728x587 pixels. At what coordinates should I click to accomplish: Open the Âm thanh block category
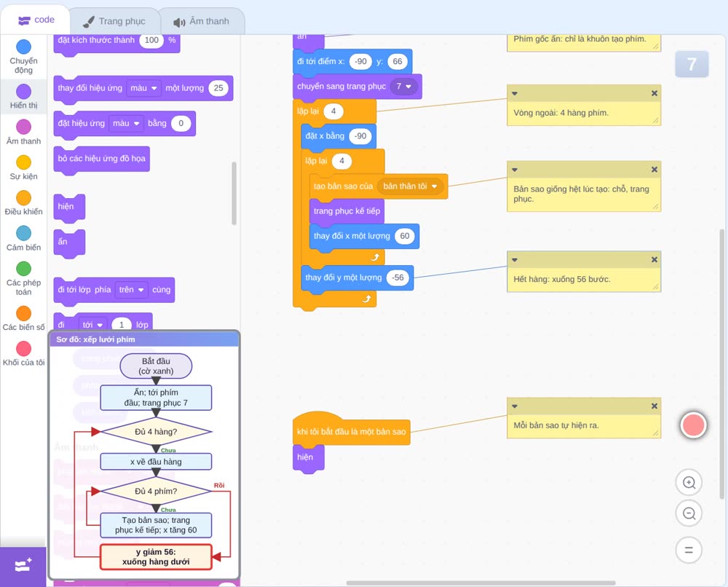(x=23, y=132)
